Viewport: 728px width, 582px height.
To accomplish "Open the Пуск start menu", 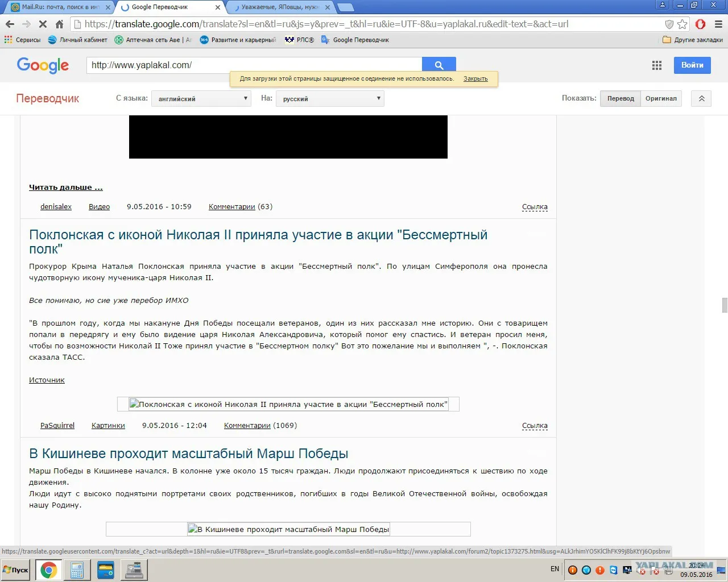I will (16, 570).
